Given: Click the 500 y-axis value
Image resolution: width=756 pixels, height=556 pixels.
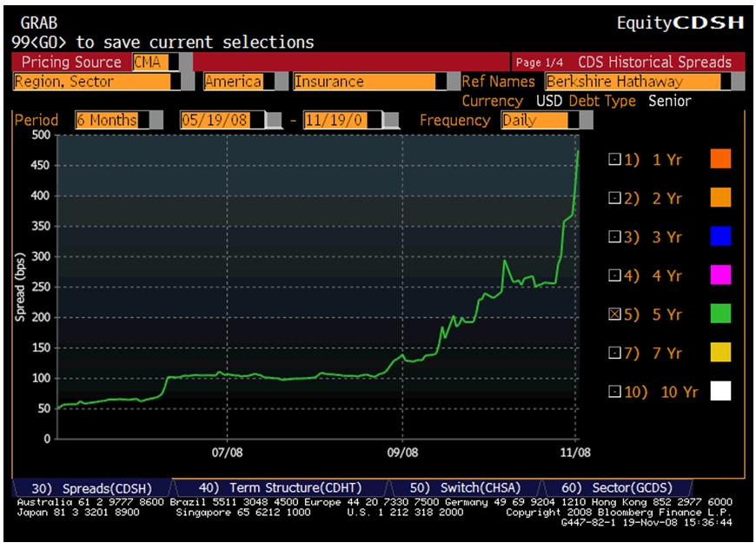Looking at the screenshot, I should coord(41,135).
